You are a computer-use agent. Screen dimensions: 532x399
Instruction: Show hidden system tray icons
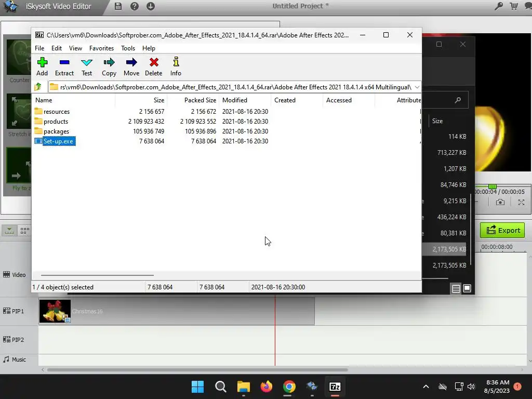tap(426, 387)
